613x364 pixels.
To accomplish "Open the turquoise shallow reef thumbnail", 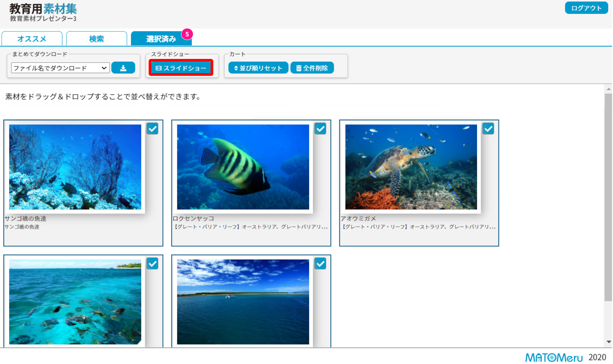I will 75,302.
